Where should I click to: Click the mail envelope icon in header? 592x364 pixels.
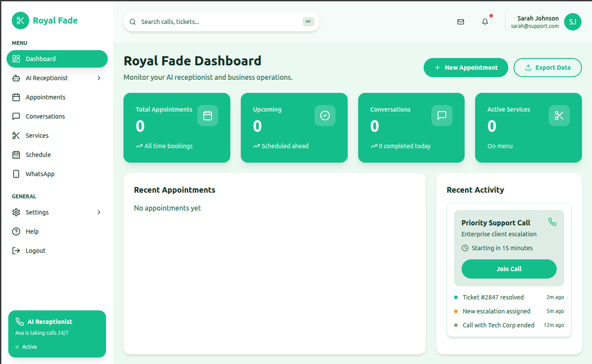point(461,22)
